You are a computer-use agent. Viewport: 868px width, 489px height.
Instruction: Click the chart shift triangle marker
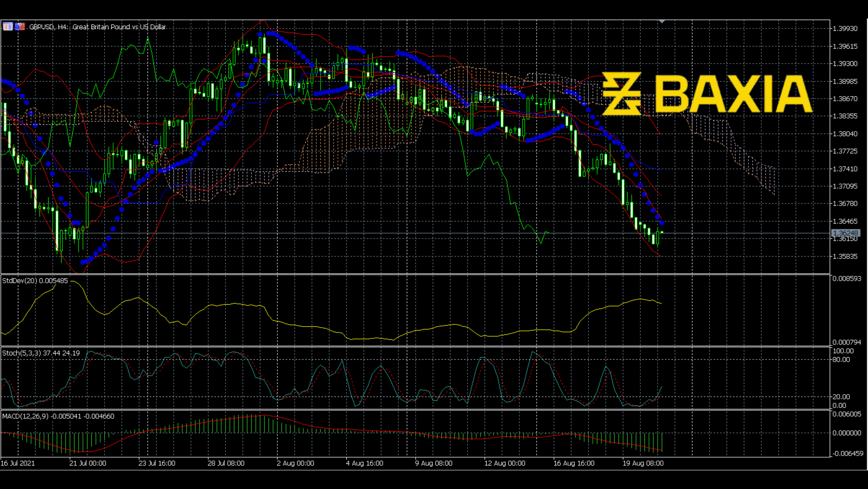pyautogui.click(x=662, y=22)
